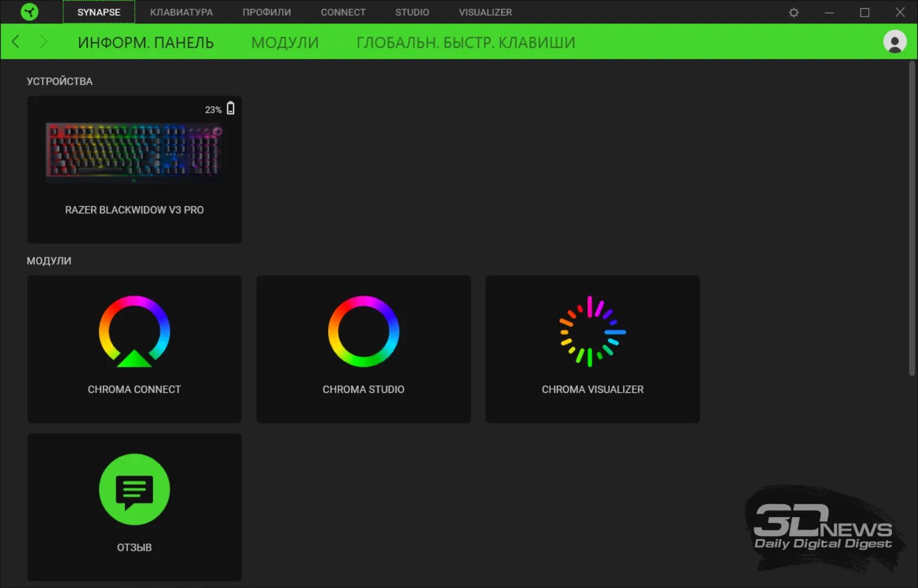Go forward with the right arrow
Image resolution: width=918 pixels, height=588 pixels.
43,41
